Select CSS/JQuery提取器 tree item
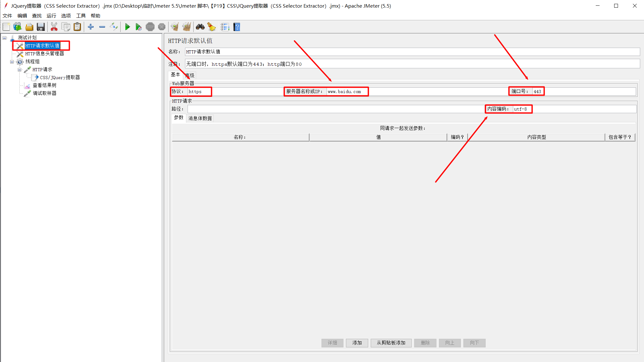 pos(60,78)
